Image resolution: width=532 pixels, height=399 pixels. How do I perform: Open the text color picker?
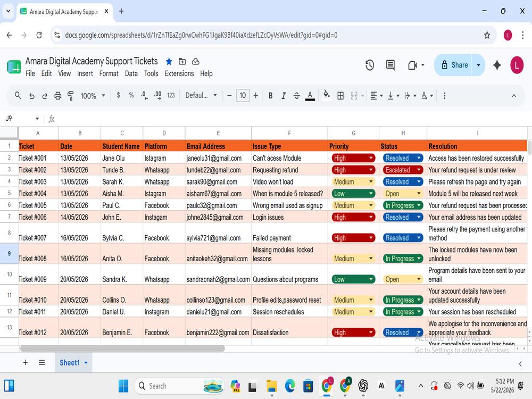pos(310,96)
